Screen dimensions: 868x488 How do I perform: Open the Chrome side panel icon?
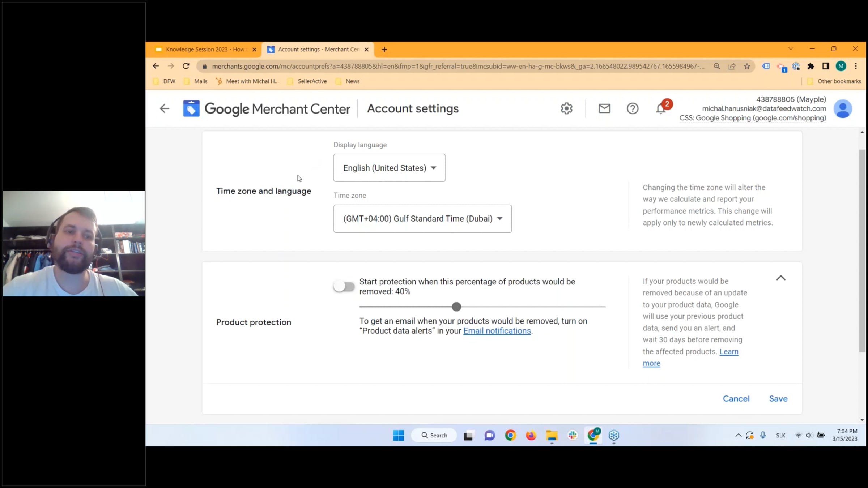826,66
